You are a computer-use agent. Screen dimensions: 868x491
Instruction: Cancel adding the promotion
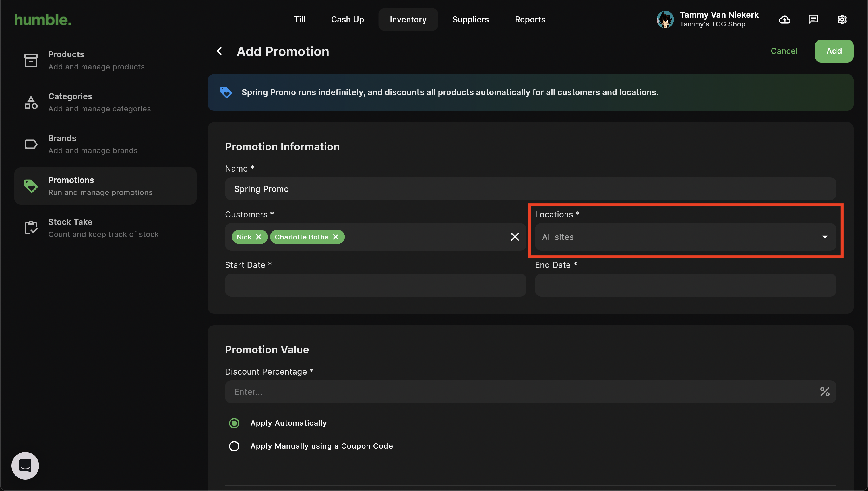(784, 51)
